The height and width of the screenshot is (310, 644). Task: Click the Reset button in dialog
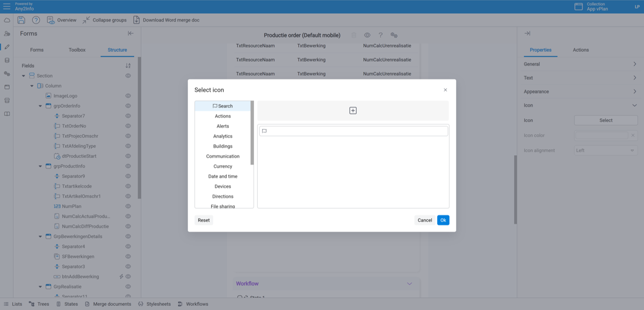pyautogui.click(x=204, y=220)
